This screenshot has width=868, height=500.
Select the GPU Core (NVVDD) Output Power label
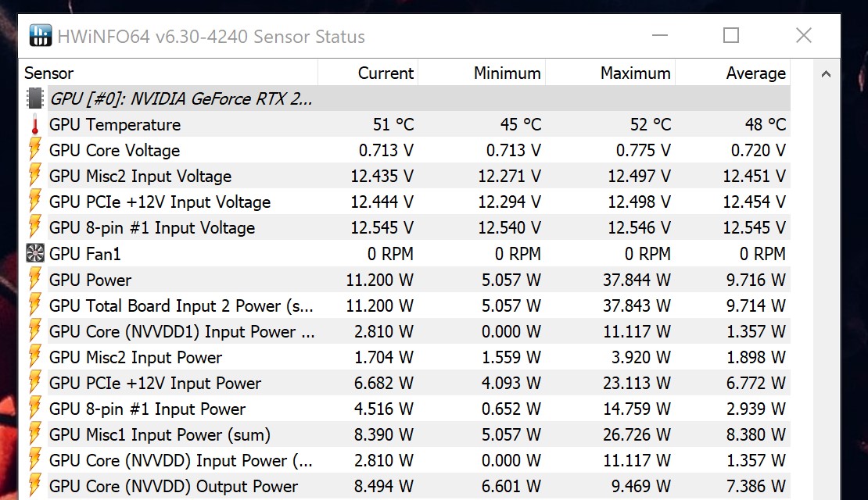[x=174, y=486]
